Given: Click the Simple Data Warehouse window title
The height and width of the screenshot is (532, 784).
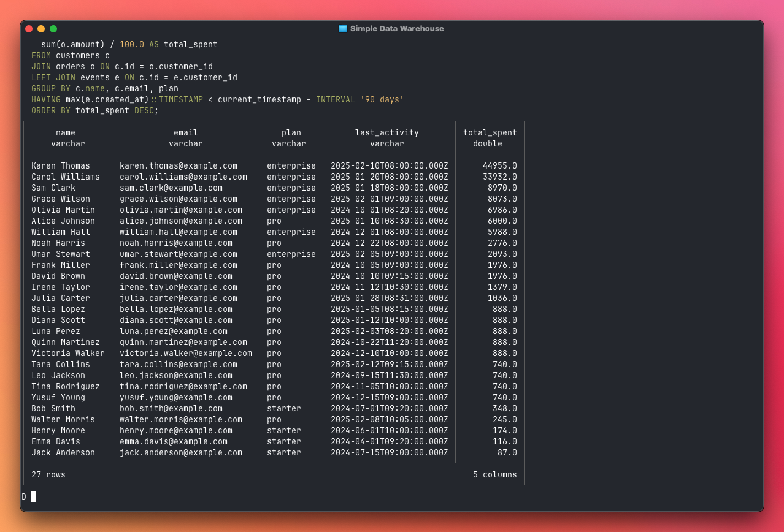Looking at the screenshot, I should (x=396, y=28).
